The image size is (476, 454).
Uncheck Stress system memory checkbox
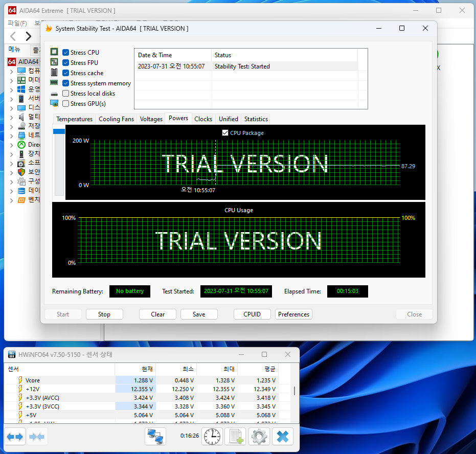click(x=65, y=83)
